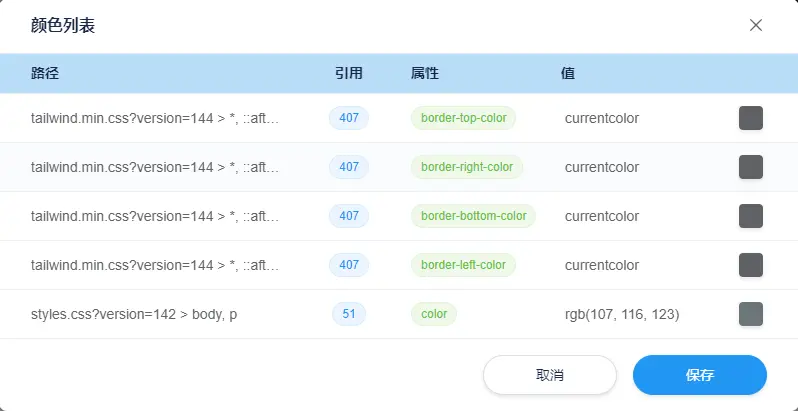Screen dimensions: 798x411
Task: Click the border-left-color property tag
Action: [x=463, y=265]
